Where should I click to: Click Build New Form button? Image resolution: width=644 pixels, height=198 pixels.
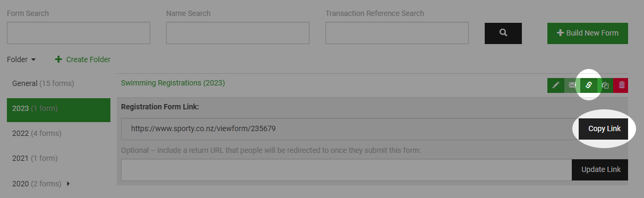(x=588, y=33)
